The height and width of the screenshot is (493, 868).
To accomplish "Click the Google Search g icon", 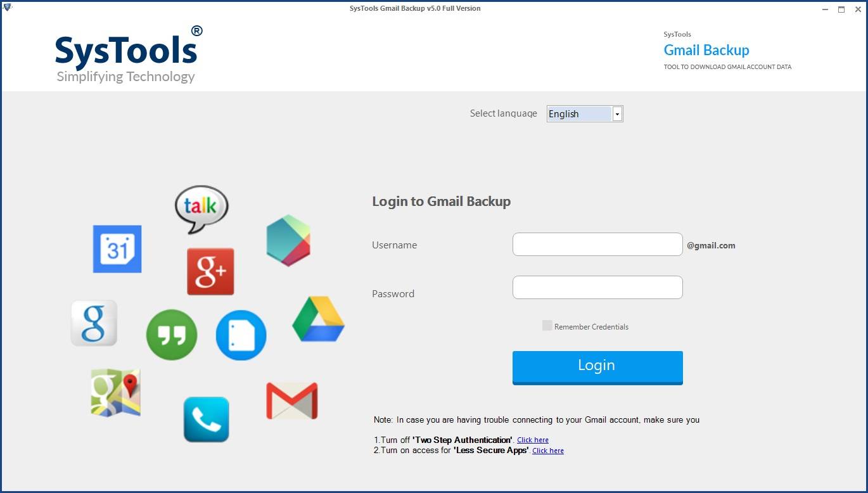I will click(x=94, y=323).
